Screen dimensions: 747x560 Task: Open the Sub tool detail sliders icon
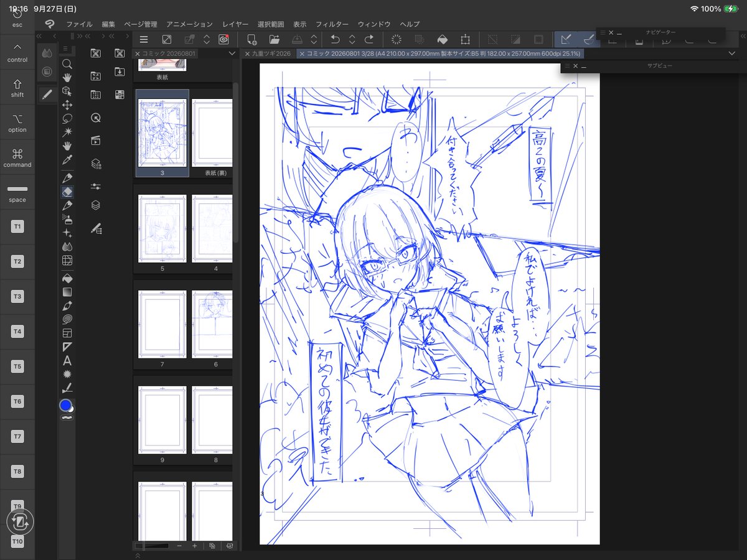point(95,186)
